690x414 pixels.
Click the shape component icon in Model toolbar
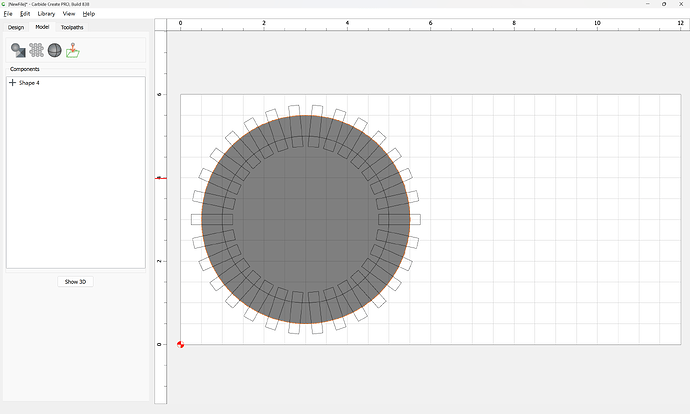coord(18,49)
